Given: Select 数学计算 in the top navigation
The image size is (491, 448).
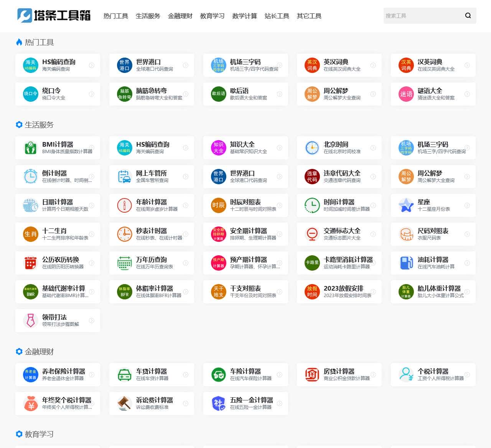Looking at the screenshot, I should tap(244, 16).
